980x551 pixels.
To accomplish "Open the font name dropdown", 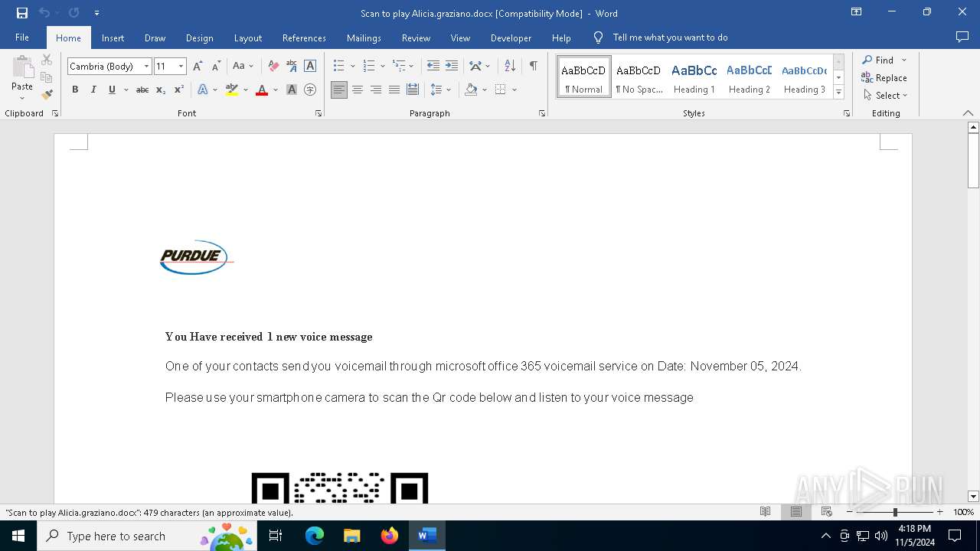I will pos(146,67).
